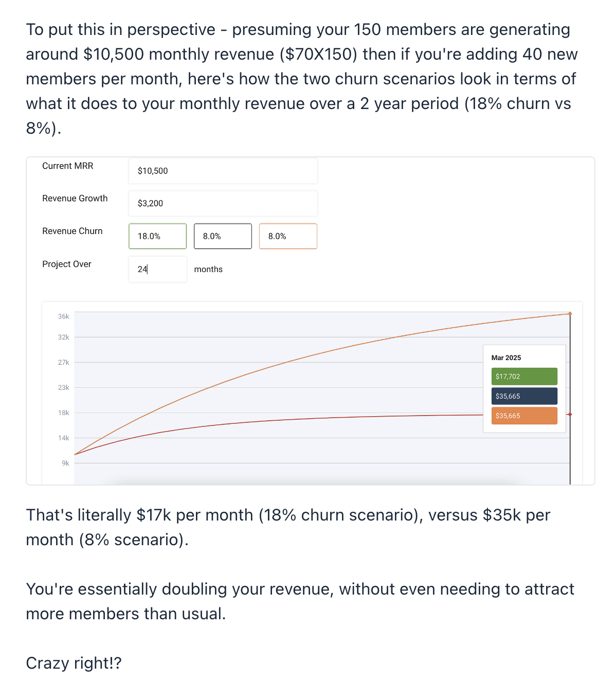Click the Mar 2025 tooltip label
The height and width of the screenshot is (681, 616).
point(506,357)
